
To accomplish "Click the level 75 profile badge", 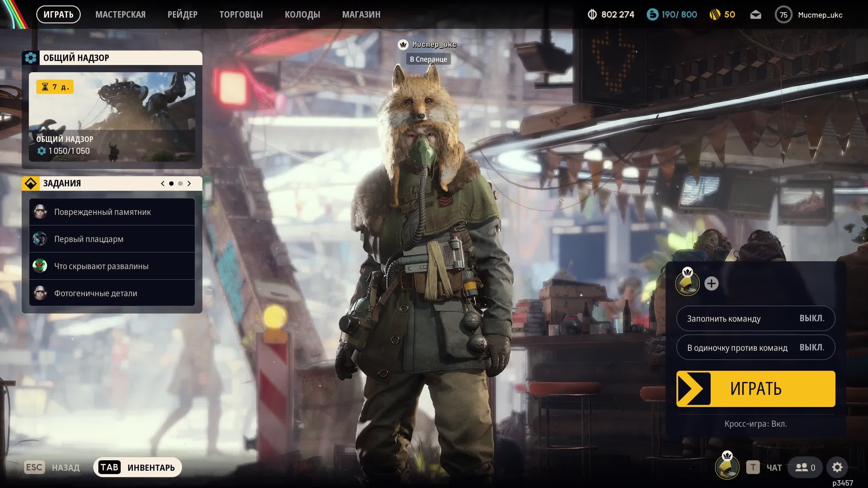I will [x=783, y=15].
